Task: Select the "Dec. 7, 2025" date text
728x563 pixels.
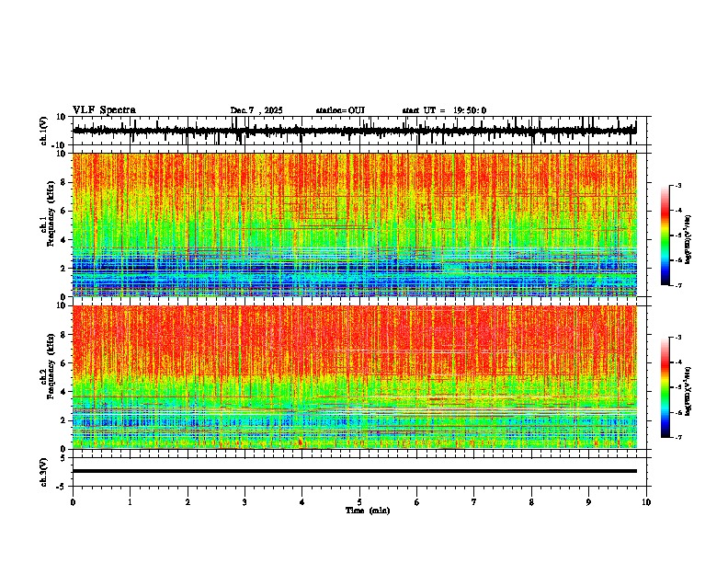Action: pyautogui.click(x=256, y=110)
